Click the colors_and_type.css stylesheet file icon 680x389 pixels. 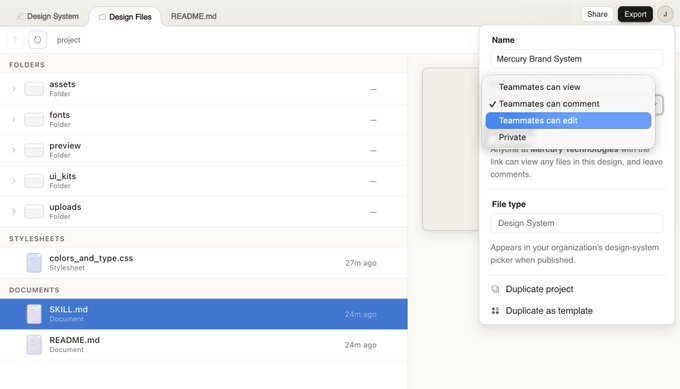pos(34,263)
